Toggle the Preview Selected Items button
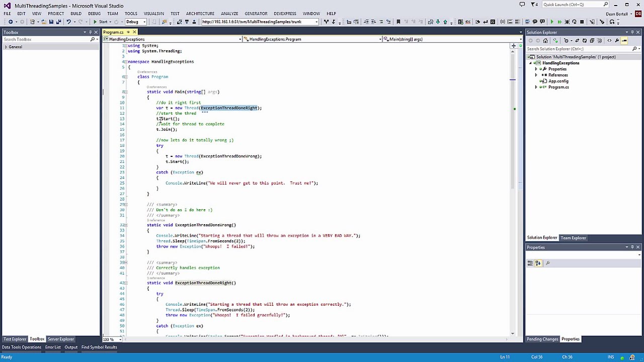Screen dimensions: 644x362 pyautogui.click(x=624, y=41)
